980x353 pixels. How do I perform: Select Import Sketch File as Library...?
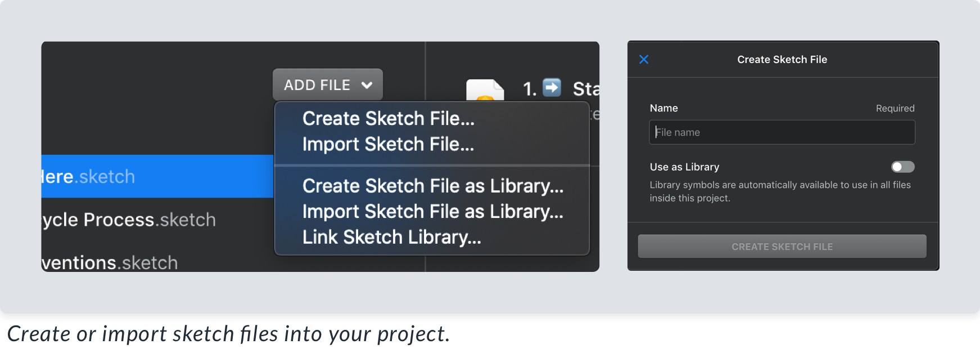[x=432, y=212]
